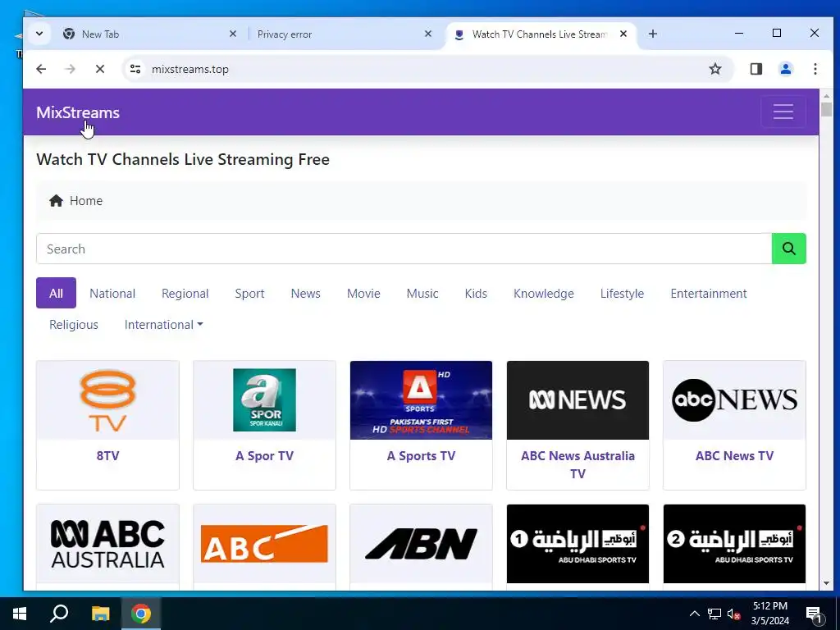Click Abu Dhabi Sports 1 thumbnail
840x630 pixels.
(x=577, y=544)
